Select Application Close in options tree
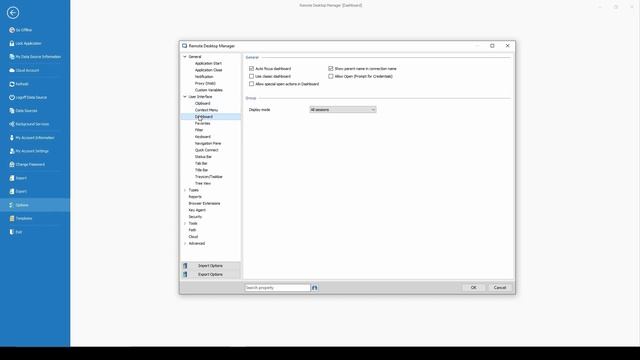Image resolution: width=640 pixels, height=360 pixels. (209, 70)
